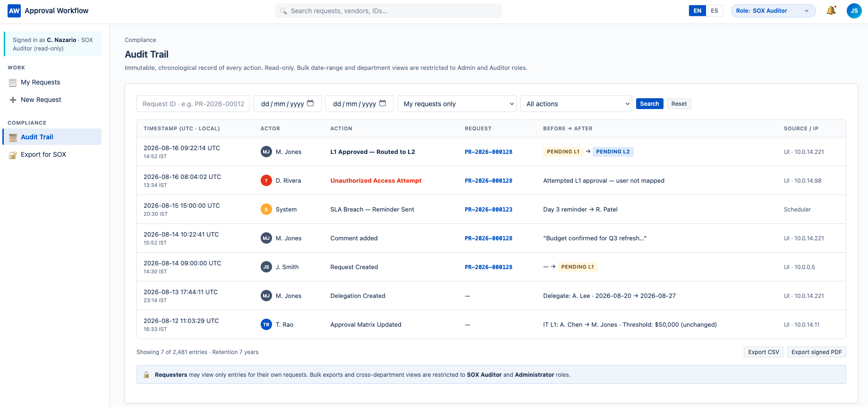This screenshot has width=868, height=407.
Task: Click the Request ID input field
Action: 193,104
